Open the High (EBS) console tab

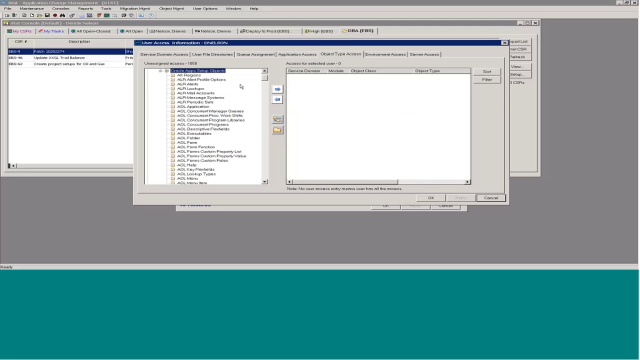319,31
